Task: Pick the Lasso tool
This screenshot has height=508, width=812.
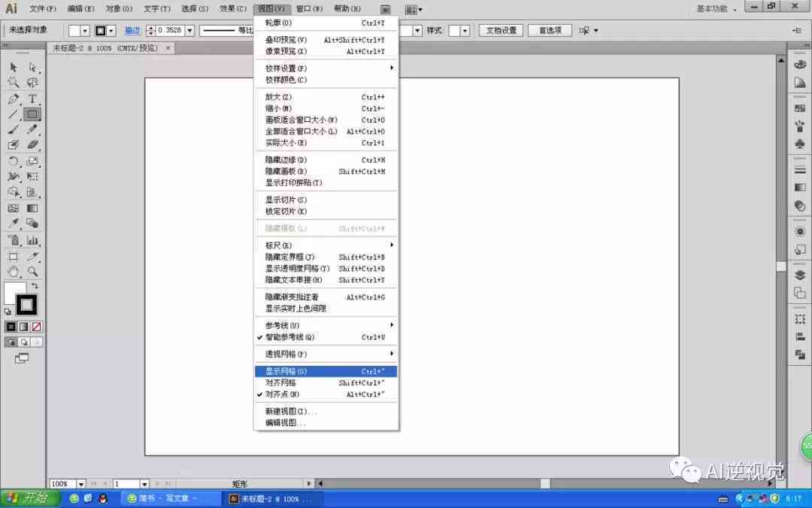Action: pyautogui.click(x=32, y=83)
